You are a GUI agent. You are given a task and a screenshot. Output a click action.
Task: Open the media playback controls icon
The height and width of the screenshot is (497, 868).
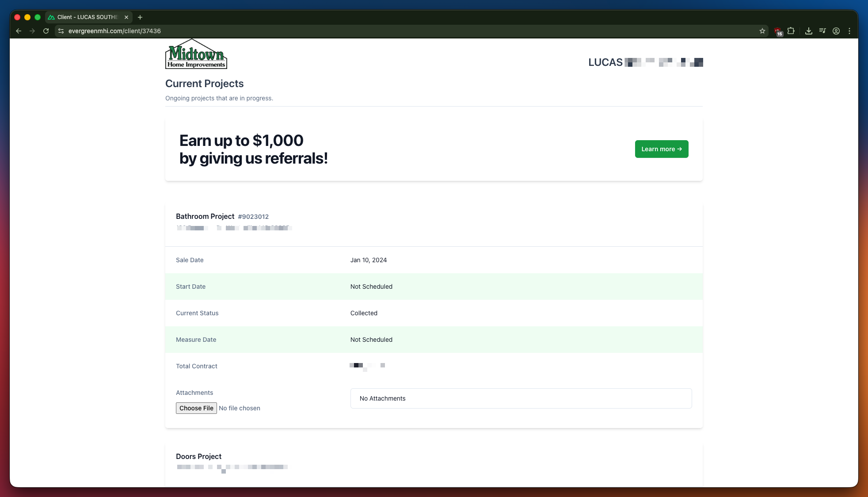click(x=822, y=31)
